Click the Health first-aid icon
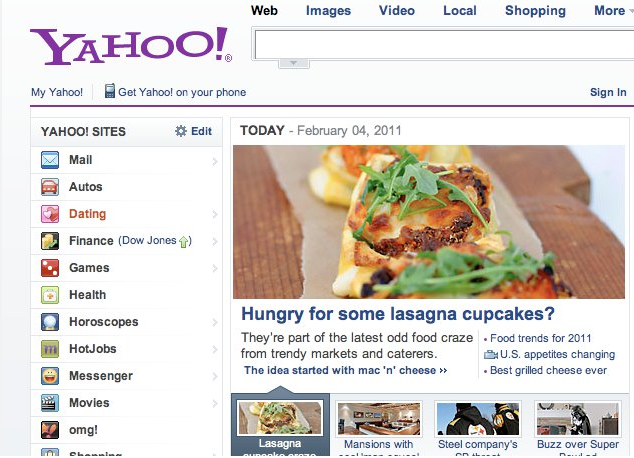This screenshot has width=634, height=458. pos(50,295)
